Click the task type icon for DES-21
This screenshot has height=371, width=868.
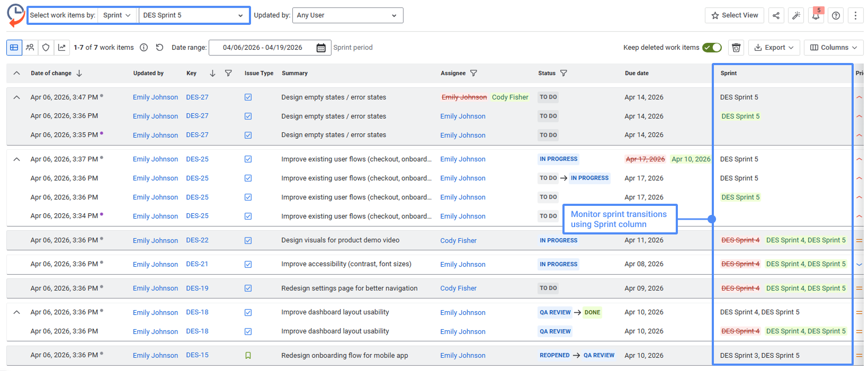click(x=248, y=265)
